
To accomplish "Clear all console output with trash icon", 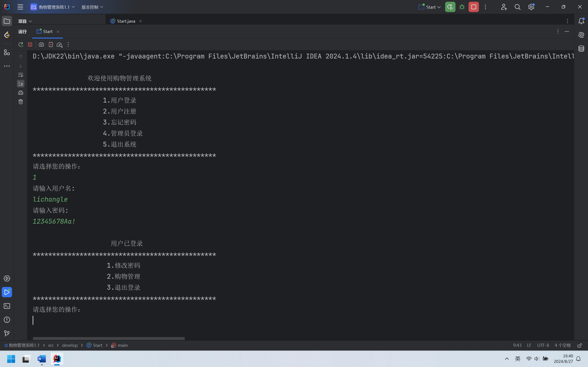I will tap(21, 102).
